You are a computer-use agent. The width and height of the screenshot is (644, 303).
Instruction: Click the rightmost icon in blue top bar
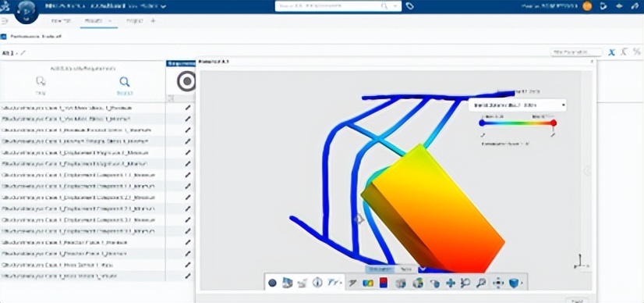[635, 6]
